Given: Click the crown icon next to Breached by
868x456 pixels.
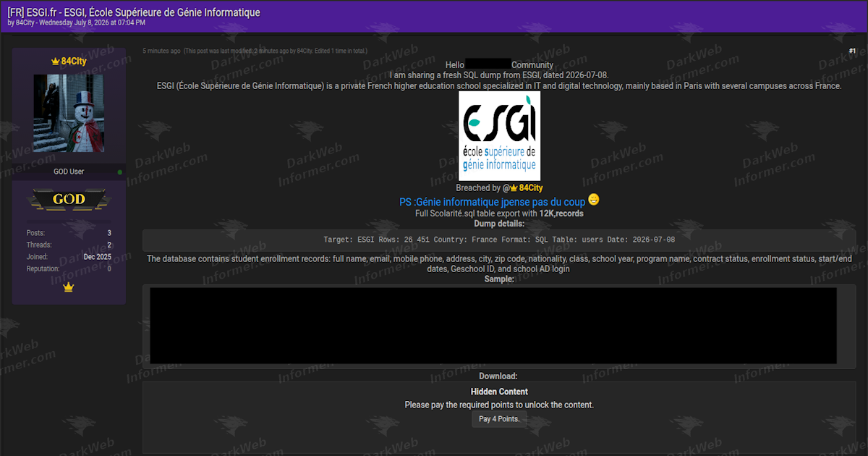Looking at the screenshot, I should tap(514, 187).
